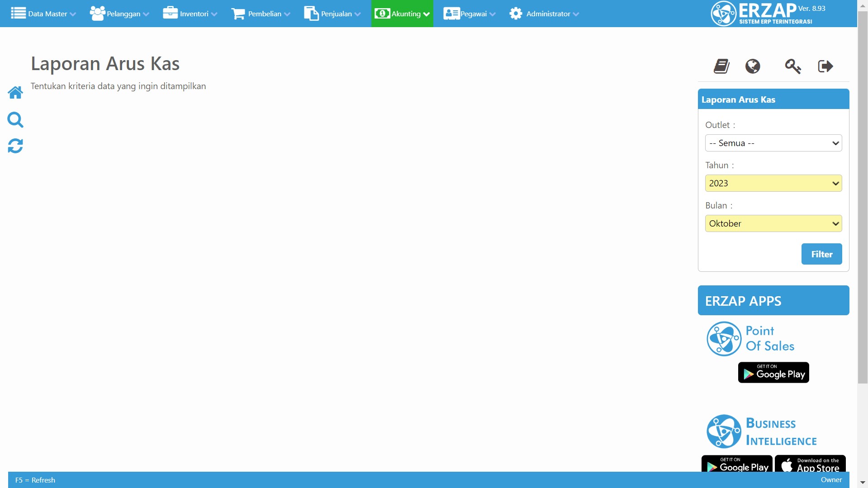Image resolution: width=868 pixels, height=488 pixels.
Task: Click the F5 = Refresh status text
Action: [35, 480]
